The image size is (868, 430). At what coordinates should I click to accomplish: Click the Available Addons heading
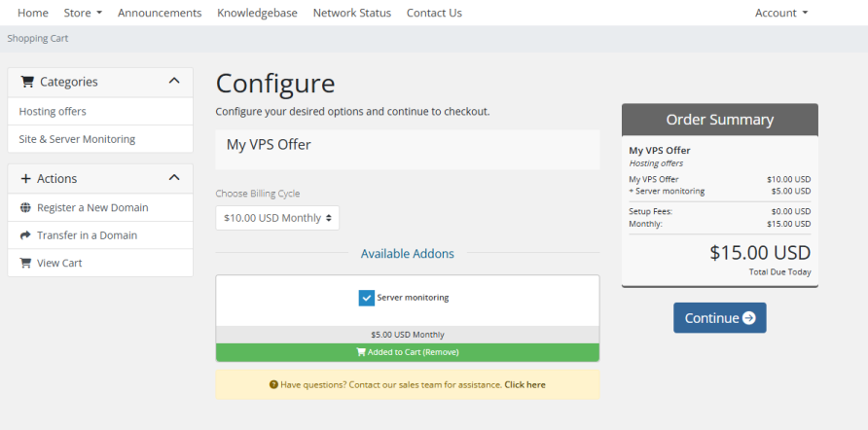click(408, 254)
